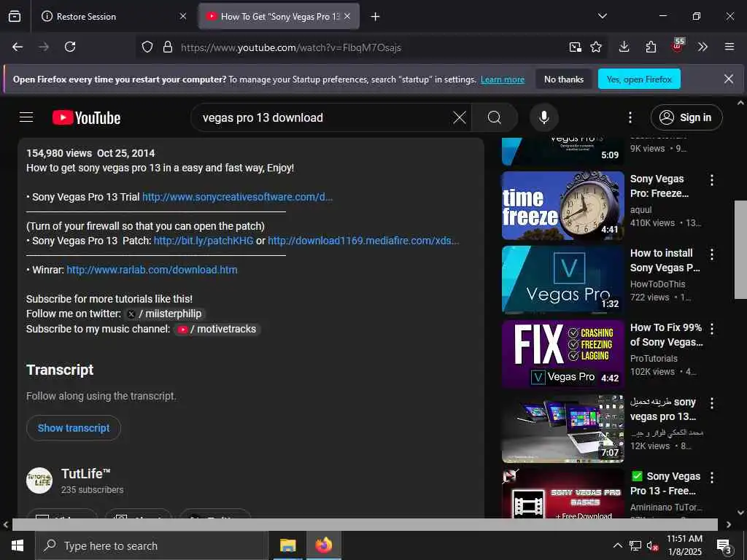747x560 pixels.
Task: Open the Firefox downloads panel
Action: pyautogui.click(x=624, y=47)
